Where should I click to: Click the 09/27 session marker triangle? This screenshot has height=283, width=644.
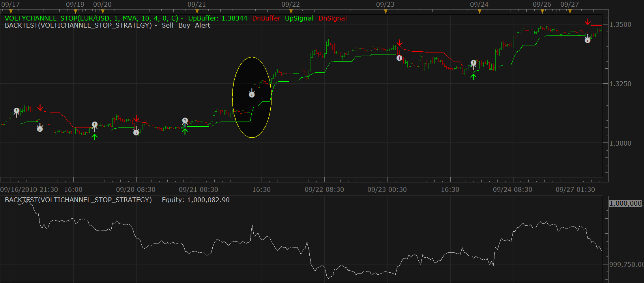570,11
